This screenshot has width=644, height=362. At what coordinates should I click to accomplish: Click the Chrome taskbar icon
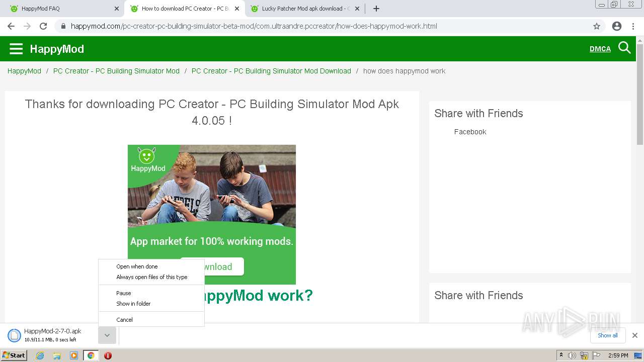click(91, 355)
